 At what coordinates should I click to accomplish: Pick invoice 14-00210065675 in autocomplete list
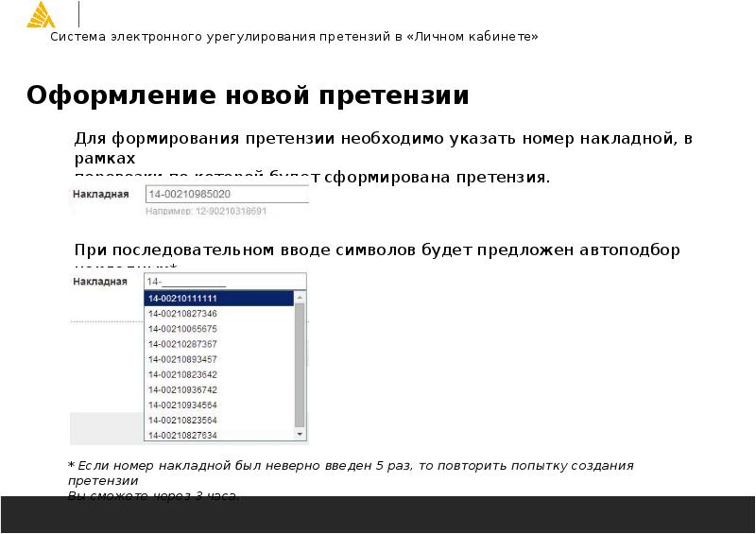pyautogui.click(x=219, y=329)
